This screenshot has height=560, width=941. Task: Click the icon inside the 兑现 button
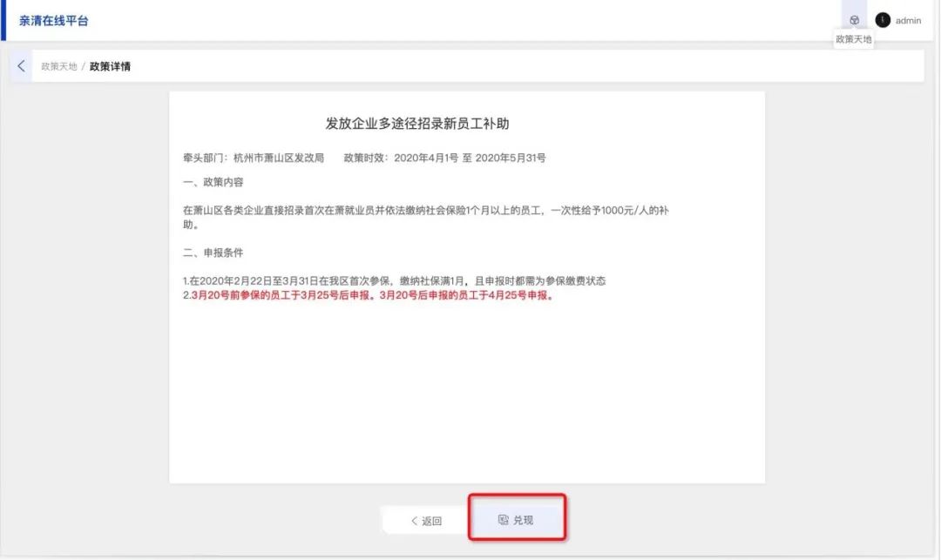tap(503, 520)
